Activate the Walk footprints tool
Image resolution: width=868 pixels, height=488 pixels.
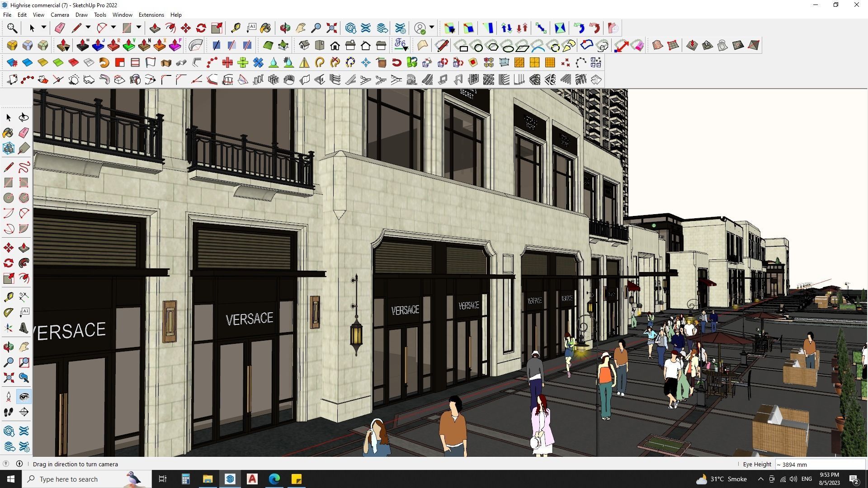[9, 412]
